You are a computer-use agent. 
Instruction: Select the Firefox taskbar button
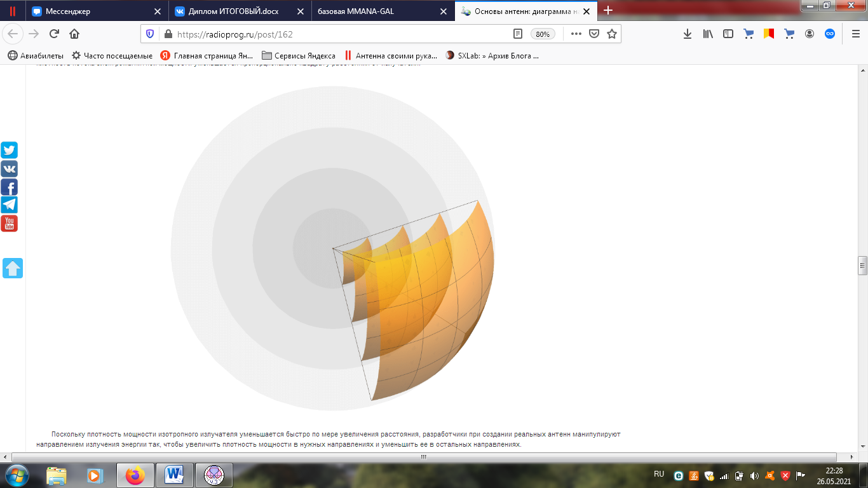pos(135,475)
